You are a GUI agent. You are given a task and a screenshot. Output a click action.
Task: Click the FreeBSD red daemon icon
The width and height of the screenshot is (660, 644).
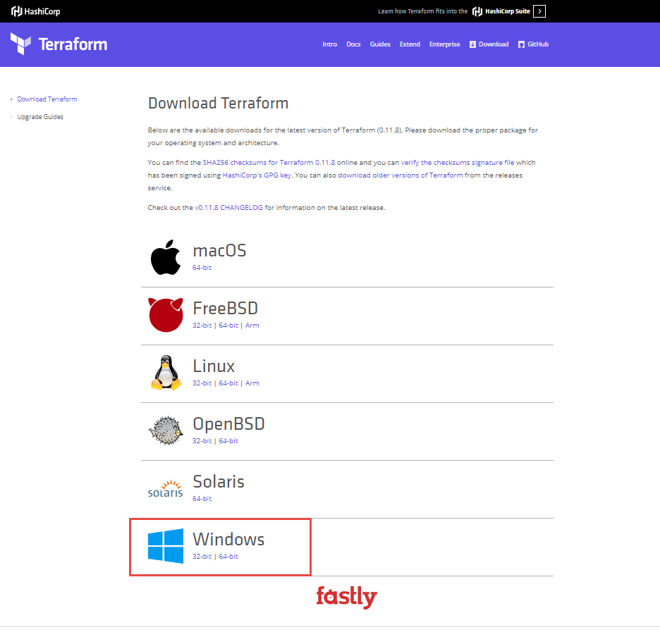click(x=166, y=314)
